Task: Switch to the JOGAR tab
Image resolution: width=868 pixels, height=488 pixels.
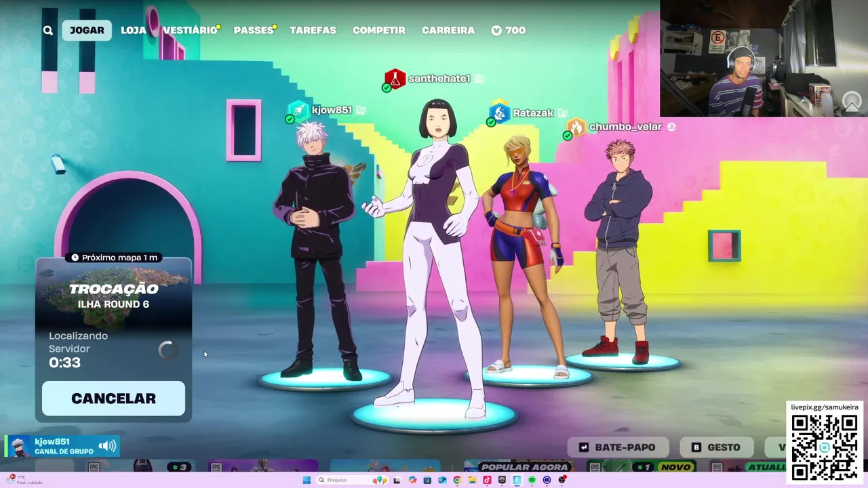Action: point(87,30)
